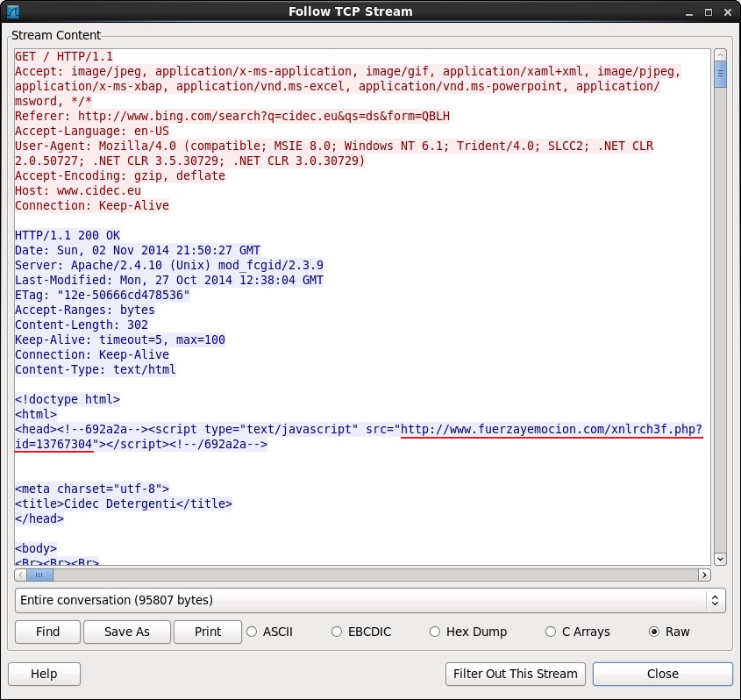Click the ETag header line
The image size is (741, 700).
103,295
